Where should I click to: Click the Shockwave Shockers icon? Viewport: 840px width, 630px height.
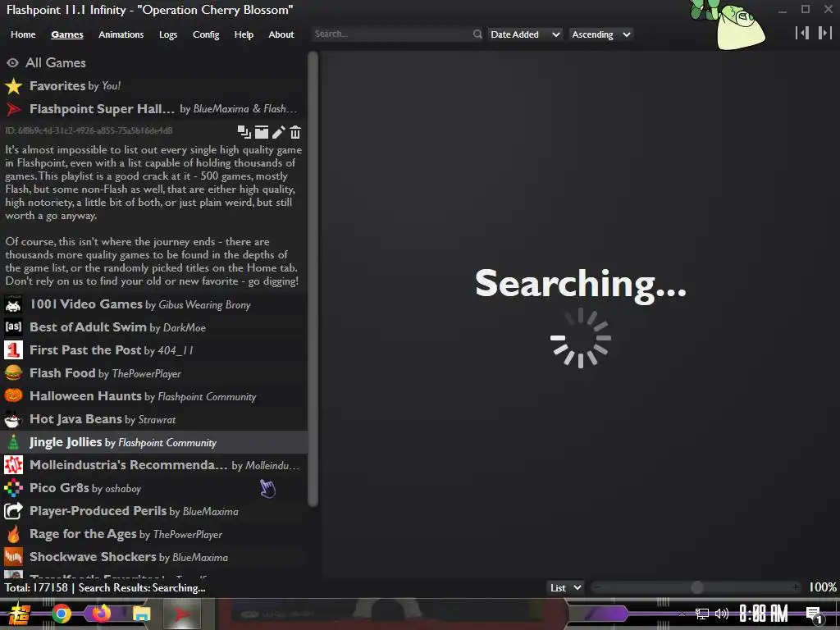(x=13, y=557)
